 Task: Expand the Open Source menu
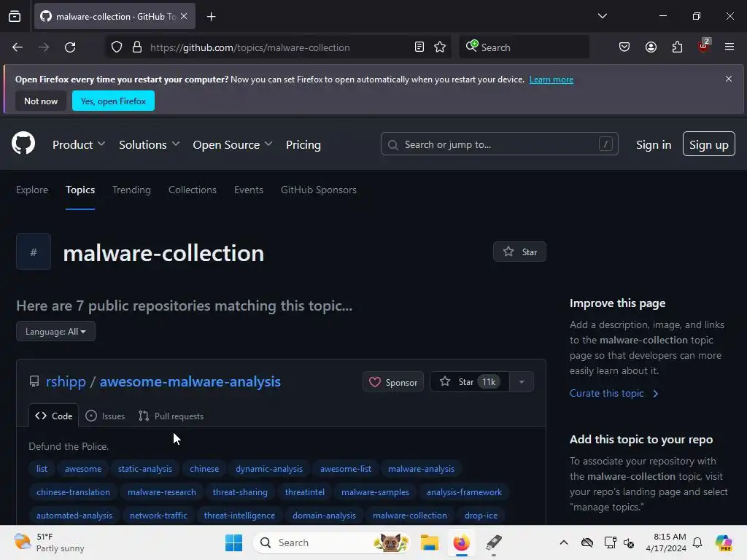point(233,145)
